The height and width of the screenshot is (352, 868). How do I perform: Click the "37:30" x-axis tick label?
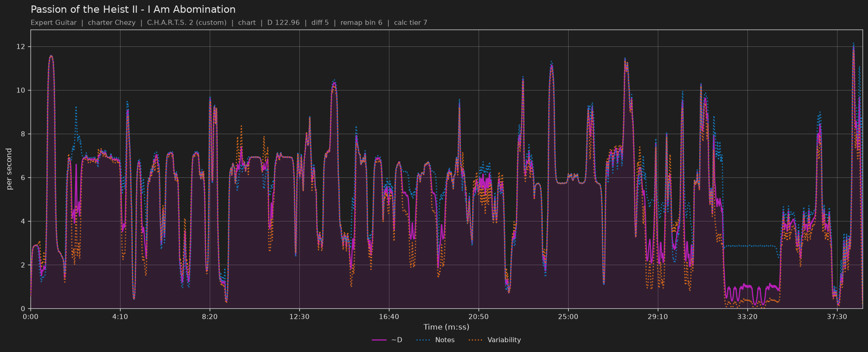pos(837,317)
